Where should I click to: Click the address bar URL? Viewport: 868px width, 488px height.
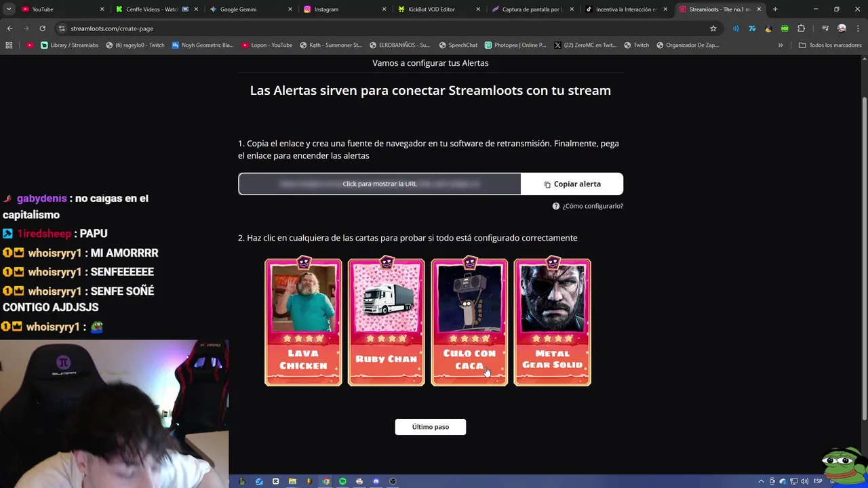[x=112, y=28]
